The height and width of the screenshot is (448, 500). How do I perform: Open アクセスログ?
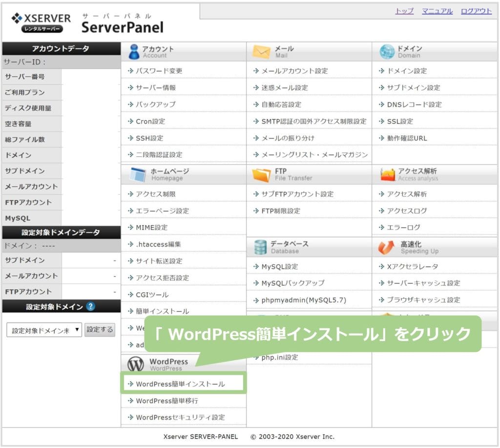(407, 211)
